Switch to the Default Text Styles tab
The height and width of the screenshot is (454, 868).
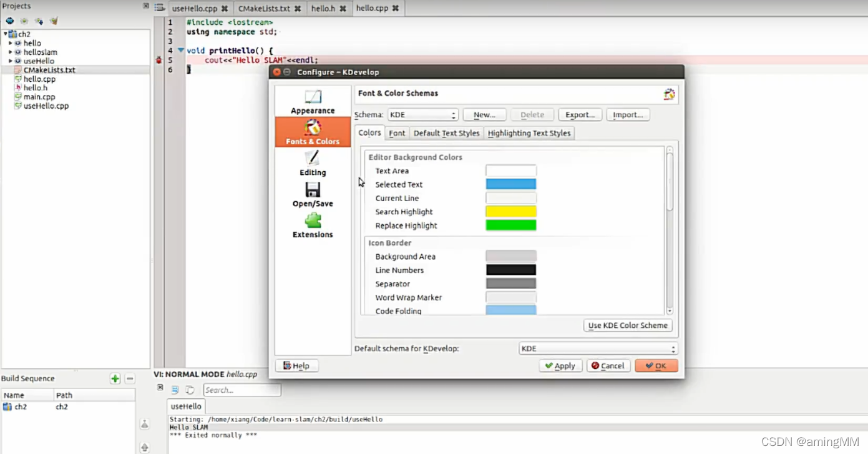[x=446, y=133]
